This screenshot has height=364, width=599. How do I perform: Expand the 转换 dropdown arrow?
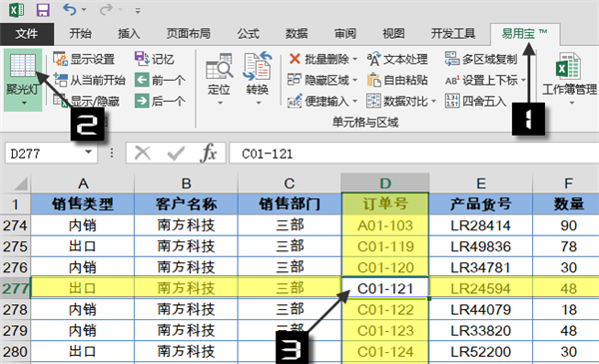coord(259,103)
